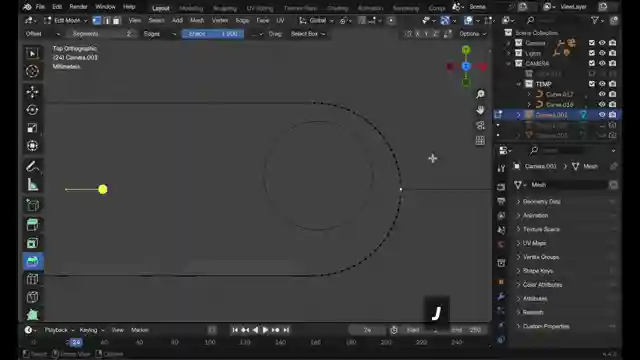
Task: Select the Bevel tool
Action: 32,261
